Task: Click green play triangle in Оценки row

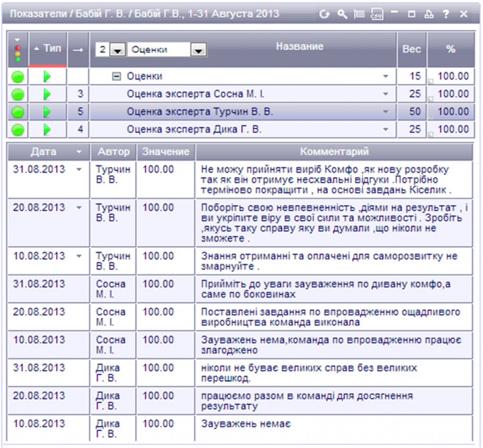Action: point(47,76)
